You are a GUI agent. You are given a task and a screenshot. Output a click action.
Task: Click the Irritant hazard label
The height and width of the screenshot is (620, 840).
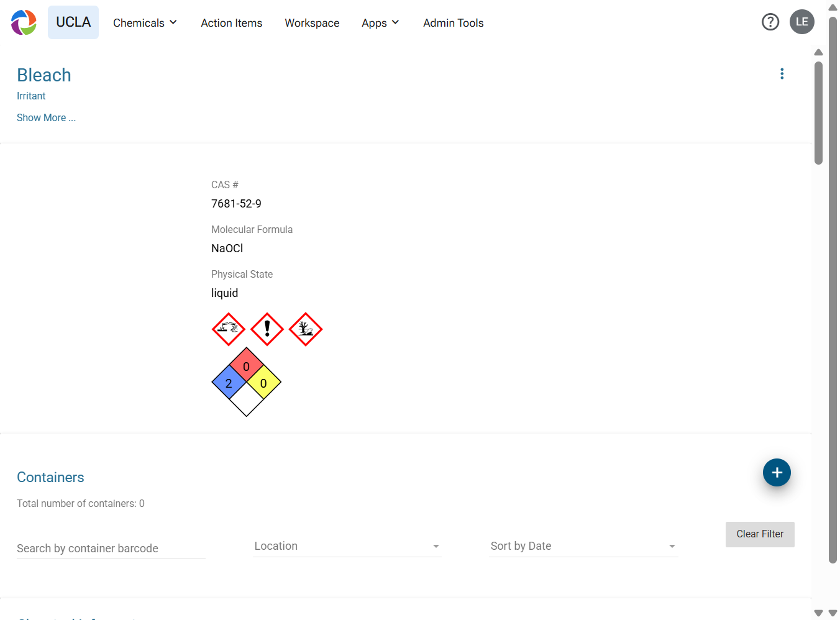tap(31, 96)
